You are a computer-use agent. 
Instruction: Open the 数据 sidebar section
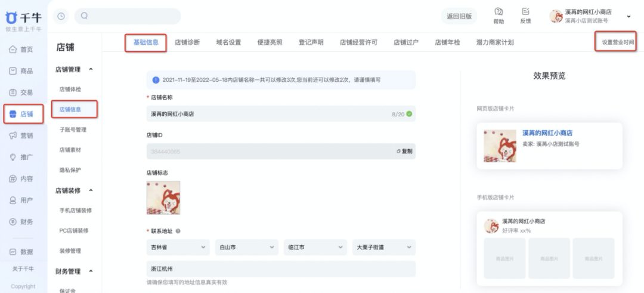21,251
